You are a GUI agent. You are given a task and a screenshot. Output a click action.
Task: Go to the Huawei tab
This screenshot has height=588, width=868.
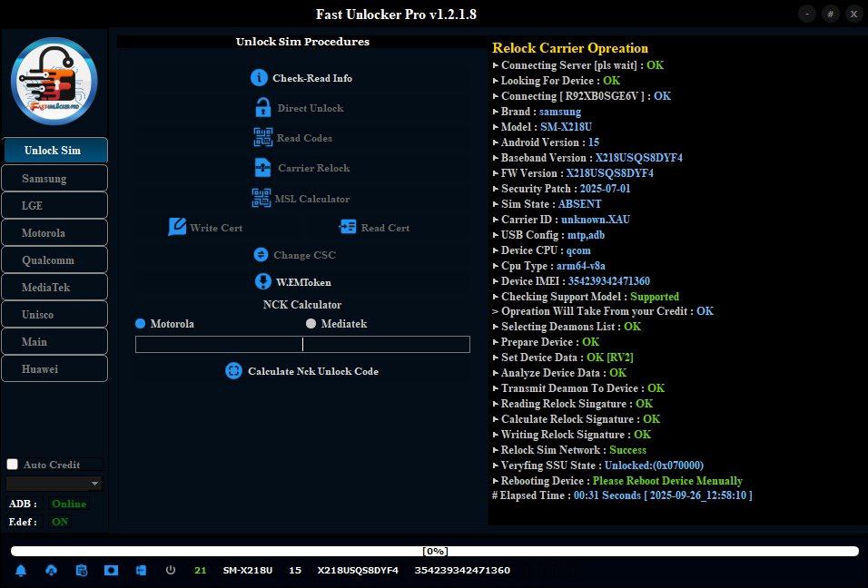click(x=54, y=369)
